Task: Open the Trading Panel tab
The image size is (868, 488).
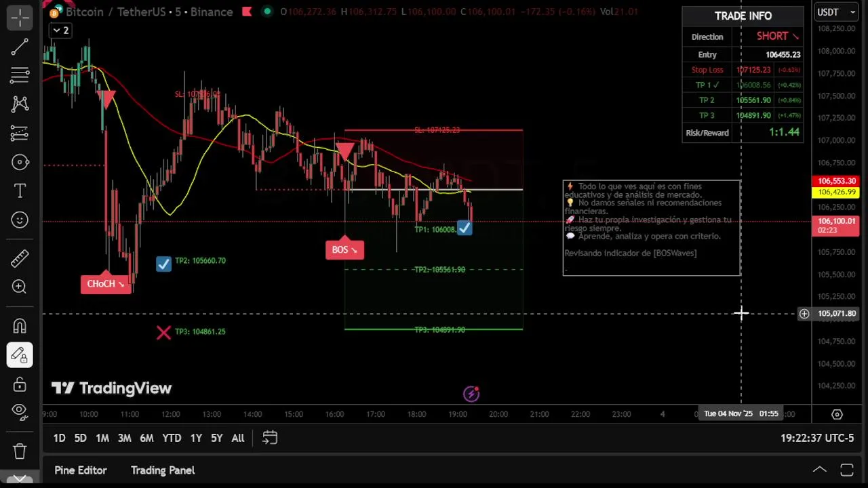Action: 163,470
